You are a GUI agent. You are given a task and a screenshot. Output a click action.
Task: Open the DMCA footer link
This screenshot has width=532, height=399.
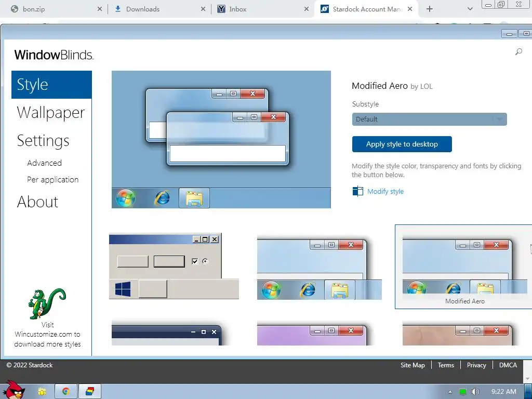508,365
